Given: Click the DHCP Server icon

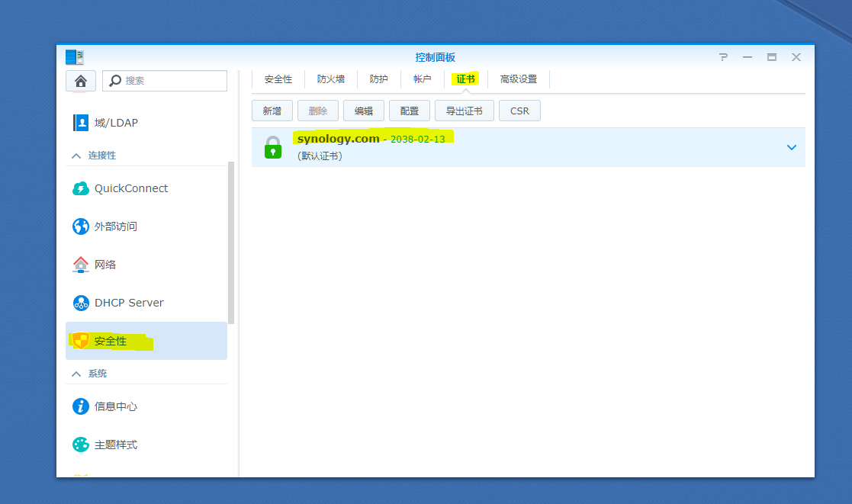Looking at the screenshot, I should 81,302.
